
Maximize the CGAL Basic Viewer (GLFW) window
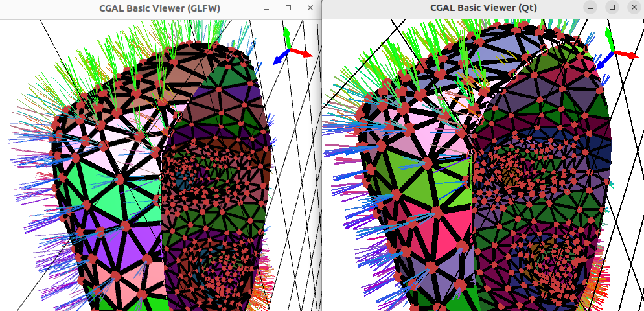[x=288, y=8]
